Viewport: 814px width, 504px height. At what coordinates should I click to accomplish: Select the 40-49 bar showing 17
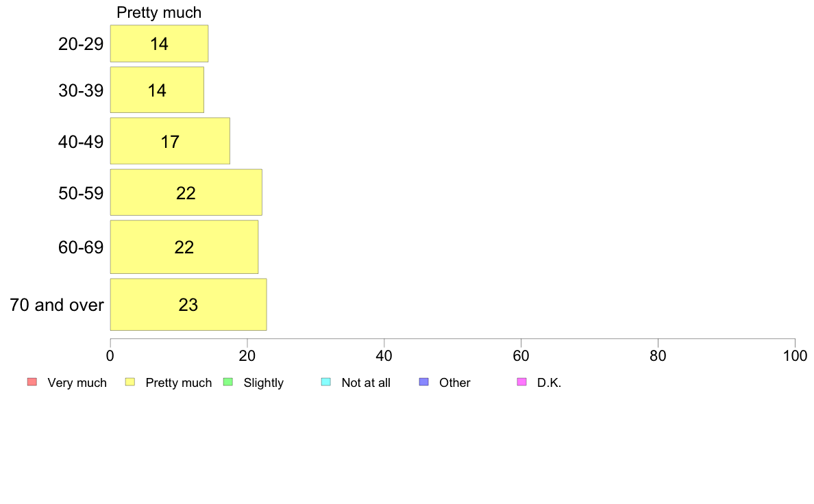point(171,141)
